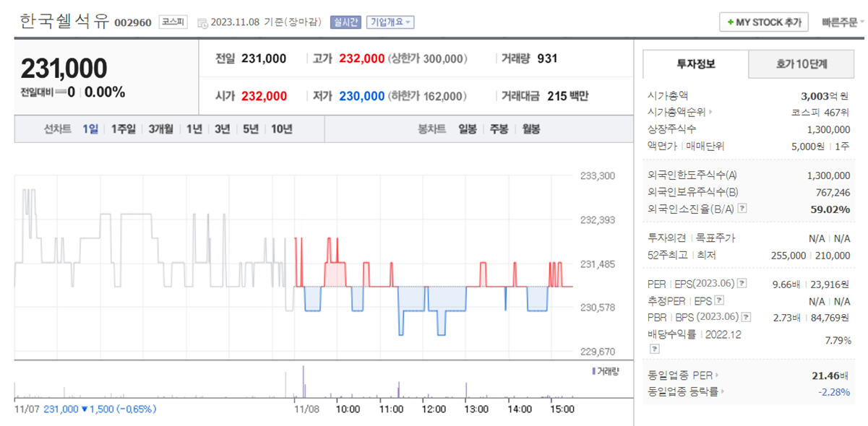Screen dimensions: 868x426
Task: Click the 전일대비 0 0.00% change text
Action: point(72,92)
